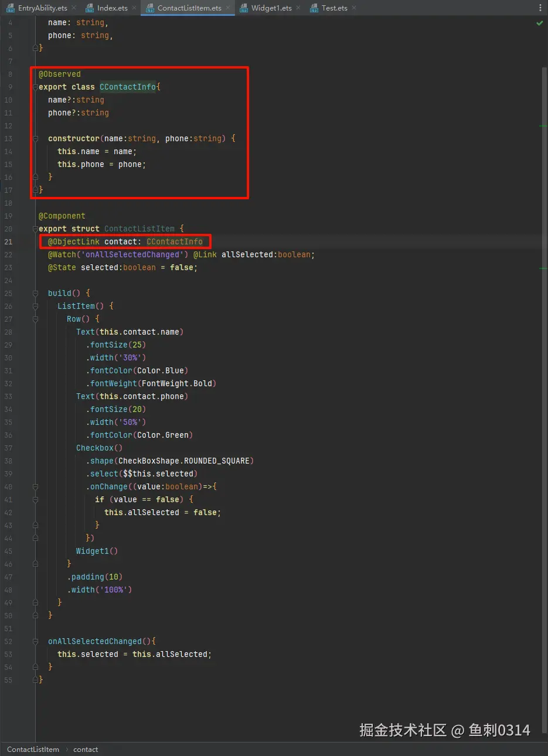548x756 pixels.
Task: Click the file icon on Index.ets tab
Action: [90, 8]
